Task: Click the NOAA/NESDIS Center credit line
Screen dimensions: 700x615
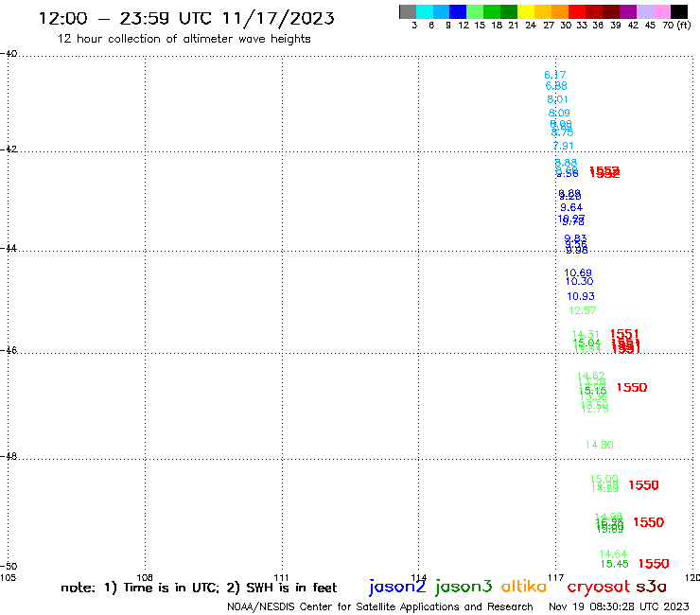Action: (380, 607)
